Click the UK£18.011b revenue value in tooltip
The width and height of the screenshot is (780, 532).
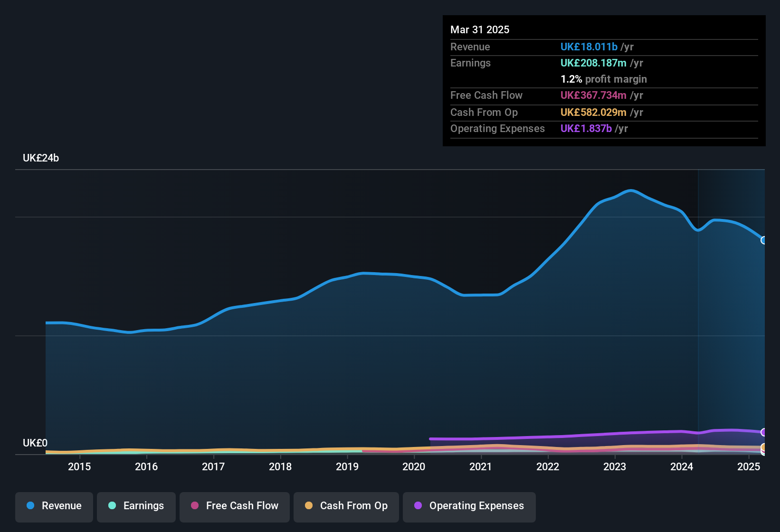point(589,47)
